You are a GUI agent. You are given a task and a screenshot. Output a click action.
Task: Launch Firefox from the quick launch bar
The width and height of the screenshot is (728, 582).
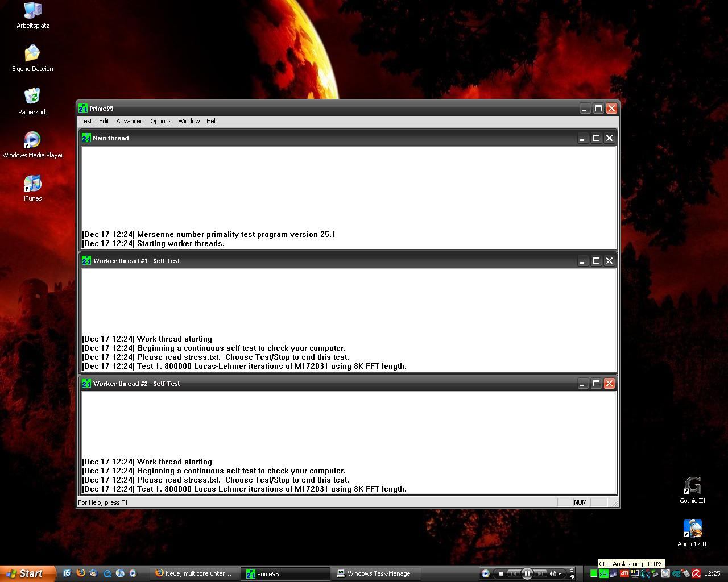point(81,573)
